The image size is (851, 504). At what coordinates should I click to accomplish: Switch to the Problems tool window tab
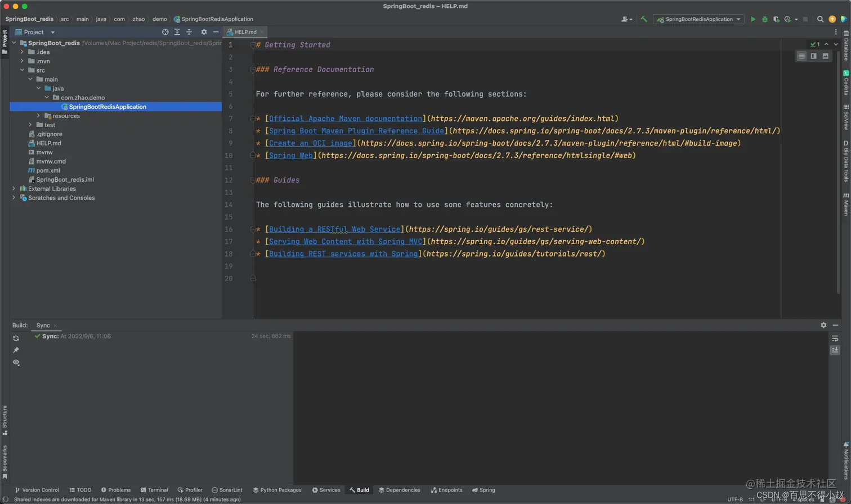tap(115, 490)
